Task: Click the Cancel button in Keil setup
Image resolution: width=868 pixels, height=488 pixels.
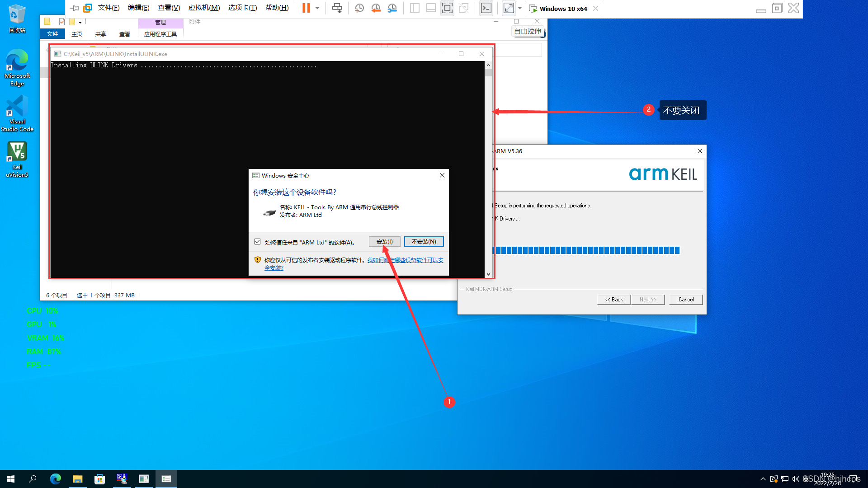Action: 685,300
